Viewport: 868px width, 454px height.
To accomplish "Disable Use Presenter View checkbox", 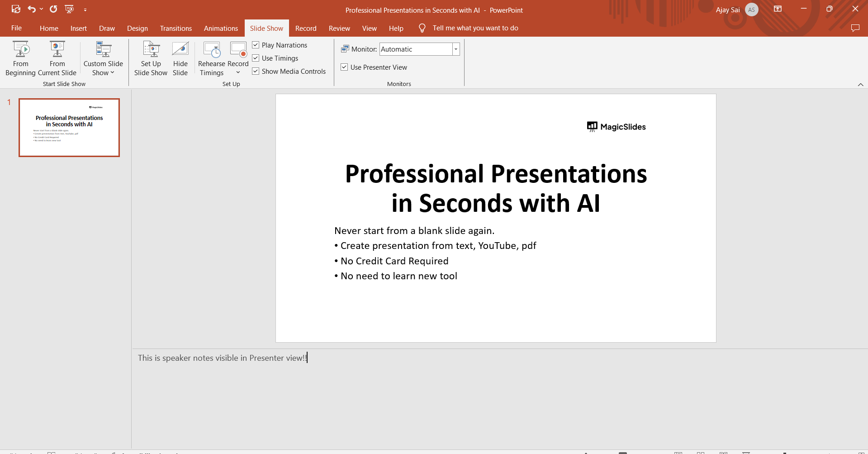I will [x=344, y=67].
